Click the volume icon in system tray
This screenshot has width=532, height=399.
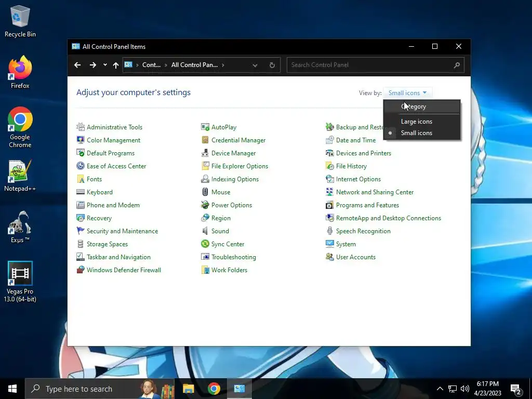(465, 389)
